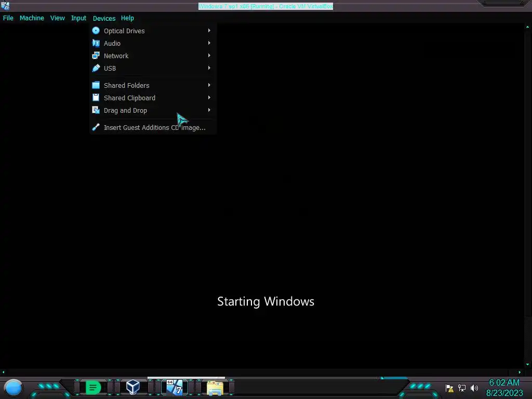Open the green notes app on taskbar
Image resolution: width=532 pixels, height=399 pixels.
[x=94, y=388]
